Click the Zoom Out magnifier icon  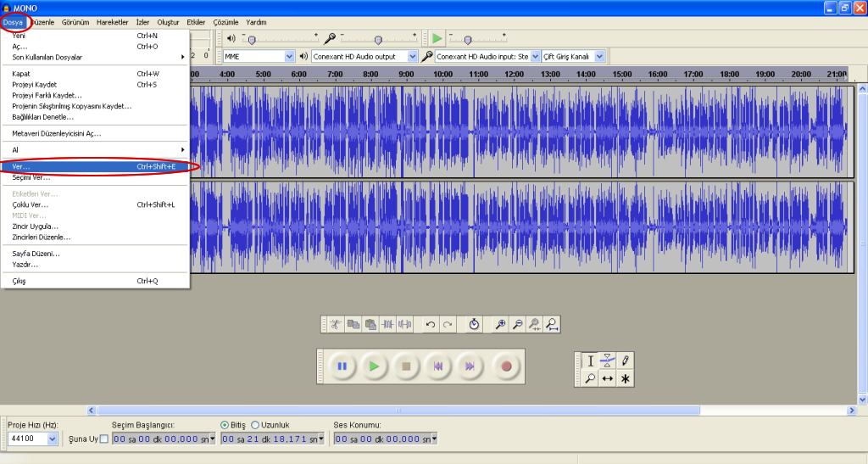[517, 325]
